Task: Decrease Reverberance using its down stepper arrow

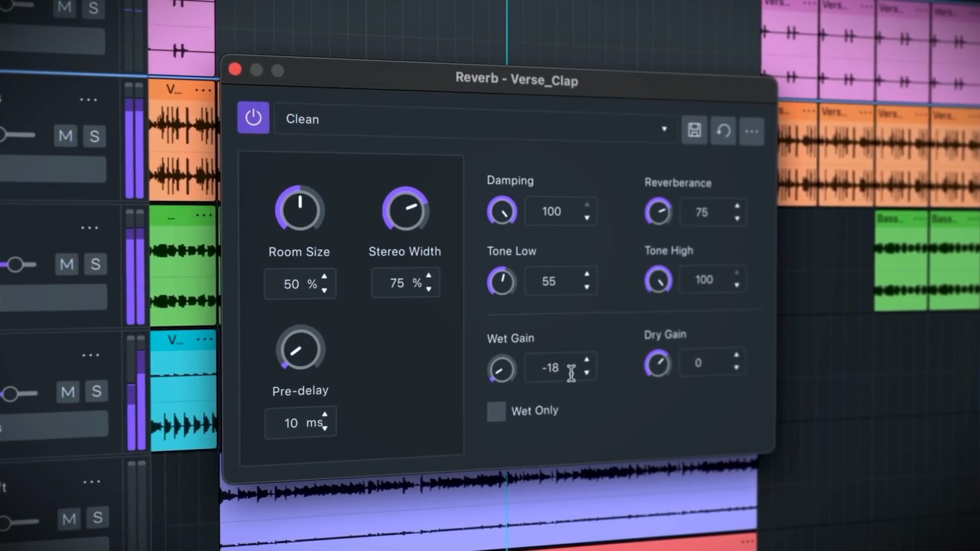Action: [x=737, y=218]
